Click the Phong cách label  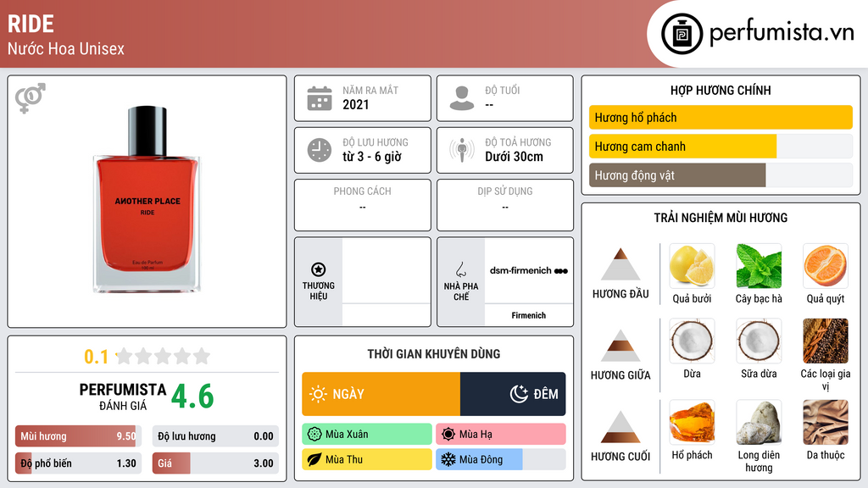[363, 191]
